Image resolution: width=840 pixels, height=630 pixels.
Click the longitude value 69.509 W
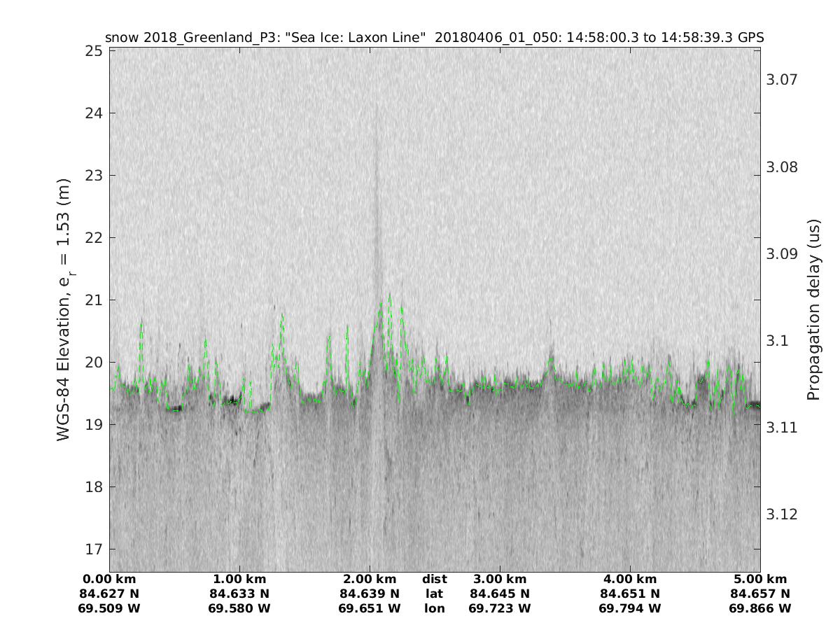click(x=110, y=609)
